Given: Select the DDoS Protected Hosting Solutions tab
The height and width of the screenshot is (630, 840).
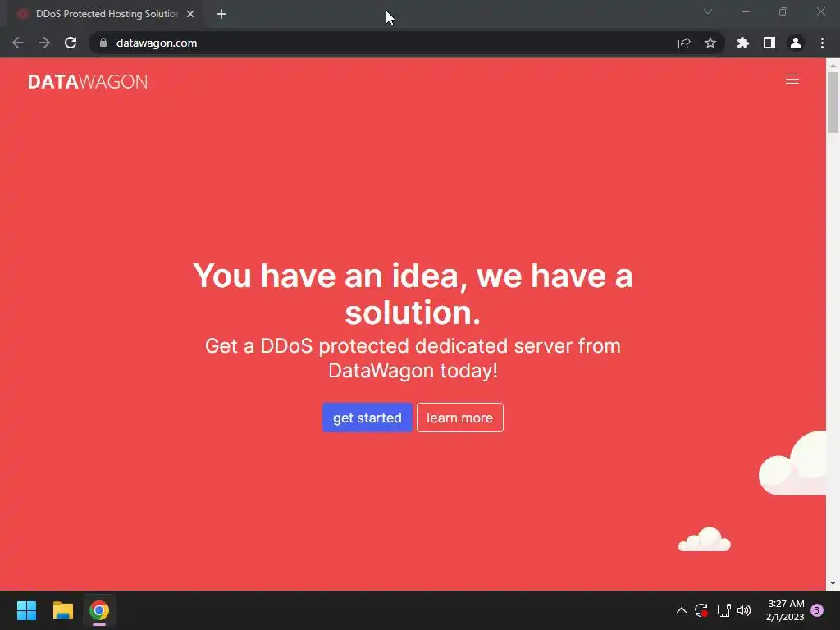Looking at the screenshot, I should pyautogui.click(x=106, y=14).
